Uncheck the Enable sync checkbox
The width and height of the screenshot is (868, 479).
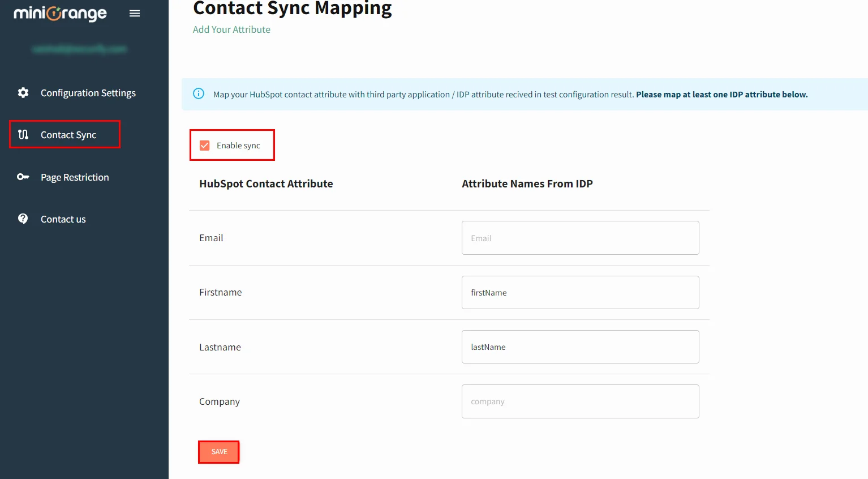tap(205, 146)
